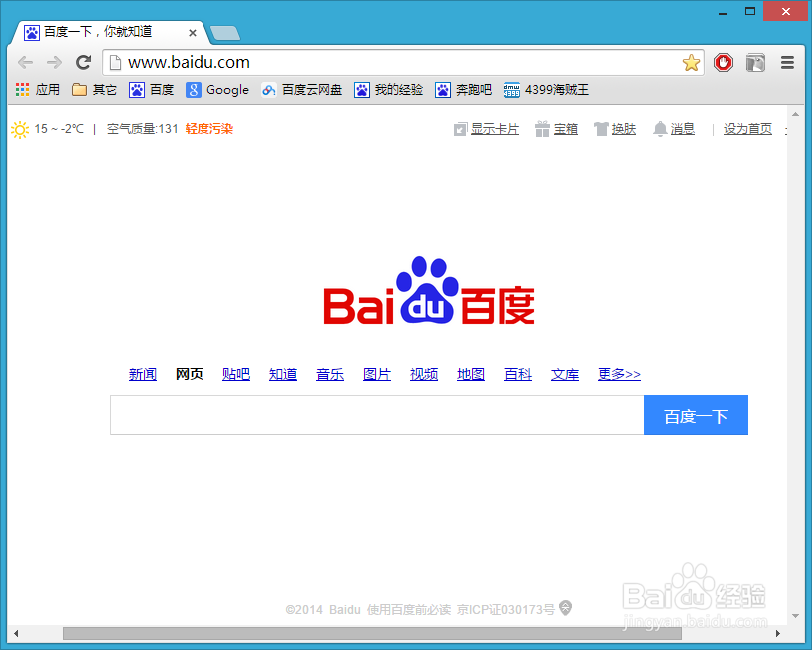
Task: Open a new tab with the blank tab button
Action: [225, 33]
